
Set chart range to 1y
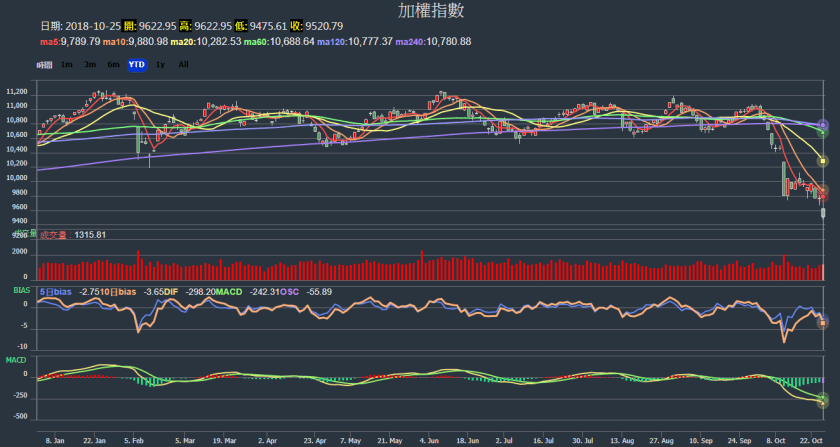(161, 64)
